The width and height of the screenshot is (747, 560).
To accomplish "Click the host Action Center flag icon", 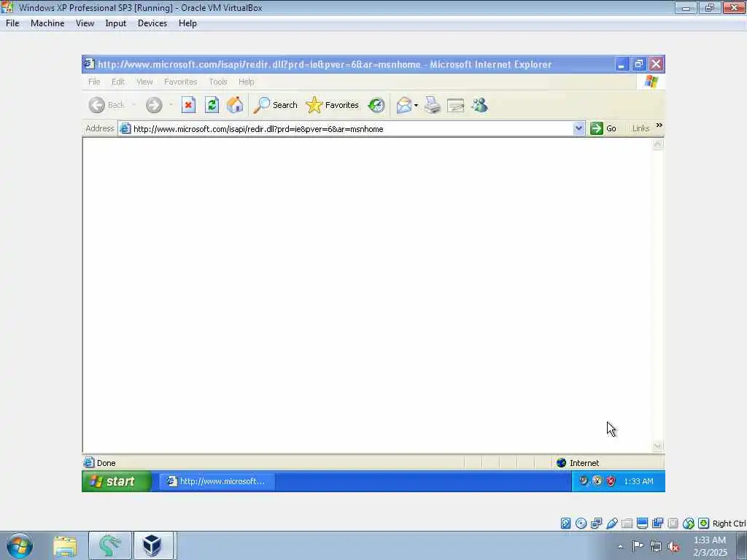I will pos(638,546).
